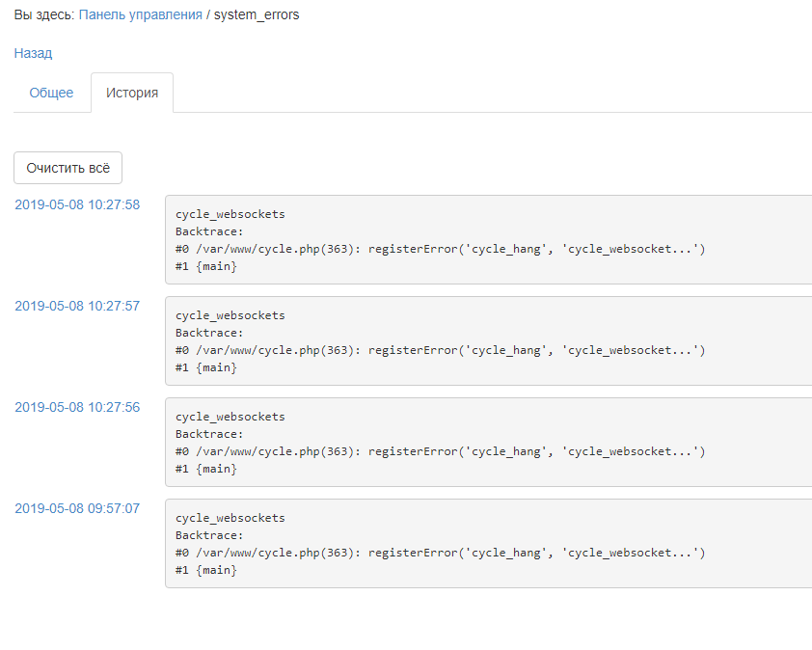Click Backtrace line in 10:27:56 entry
This screenshot has width=812, height=650.
point(209,434)
